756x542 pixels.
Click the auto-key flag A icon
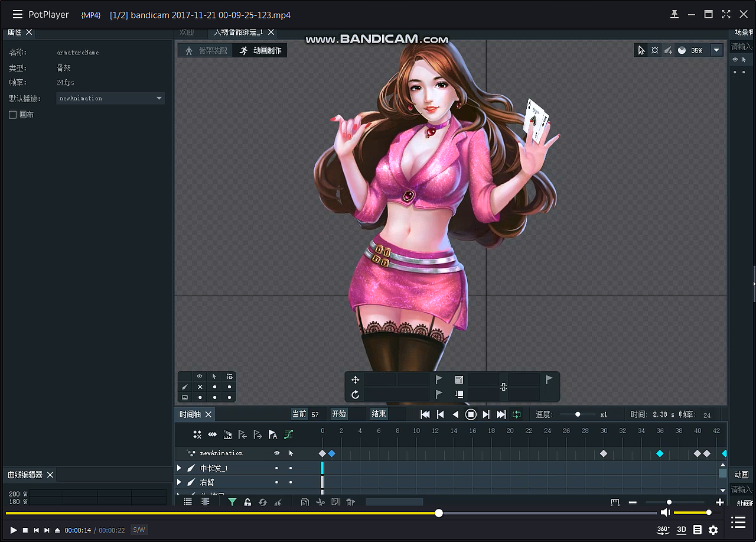[x=273, y=434]
